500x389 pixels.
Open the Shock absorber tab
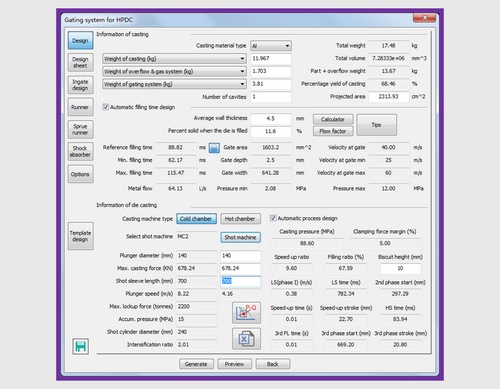[80, 152]
